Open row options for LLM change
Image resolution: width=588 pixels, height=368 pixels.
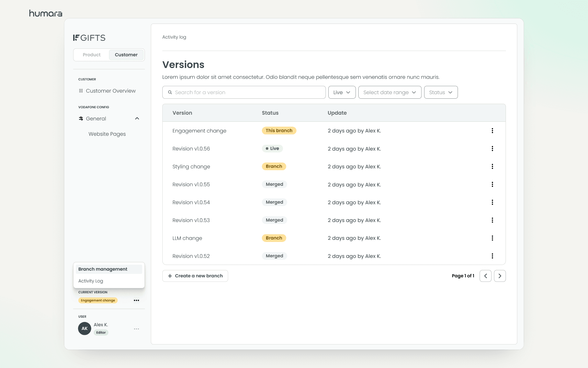coord(492,238)
